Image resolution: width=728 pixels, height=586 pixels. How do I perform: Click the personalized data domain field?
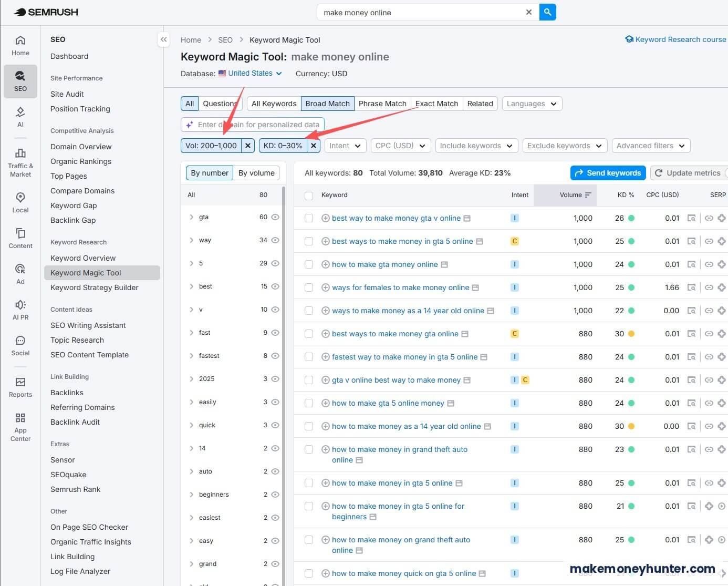pyautogui.click(x=252, y=125)
